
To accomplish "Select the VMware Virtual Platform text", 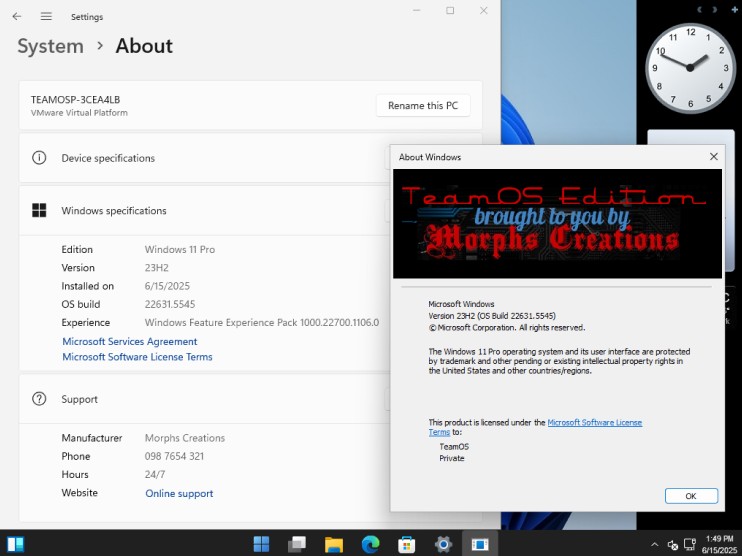I will [x=79, y=113].
